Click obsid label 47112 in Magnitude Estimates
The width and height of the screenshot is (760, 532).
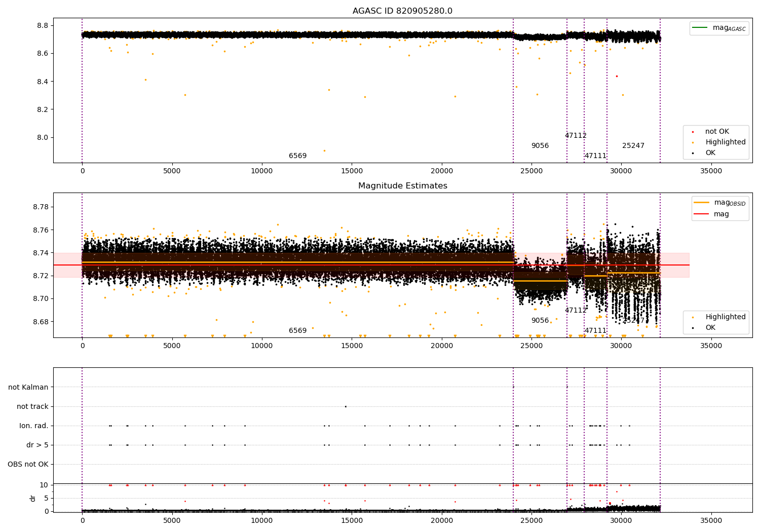click(576, 311)
